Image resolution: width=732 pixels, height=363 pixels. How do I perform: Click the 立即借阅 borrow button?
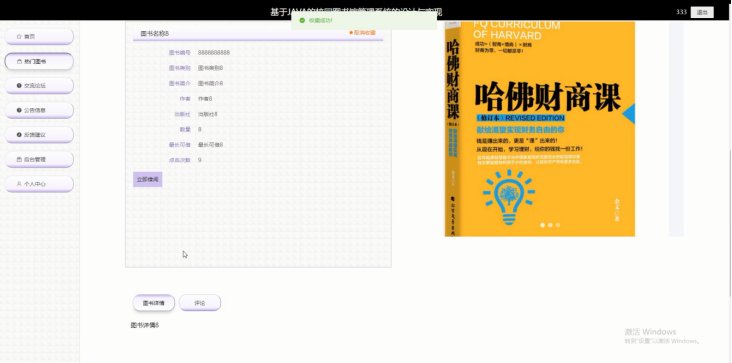pos(148,179)
